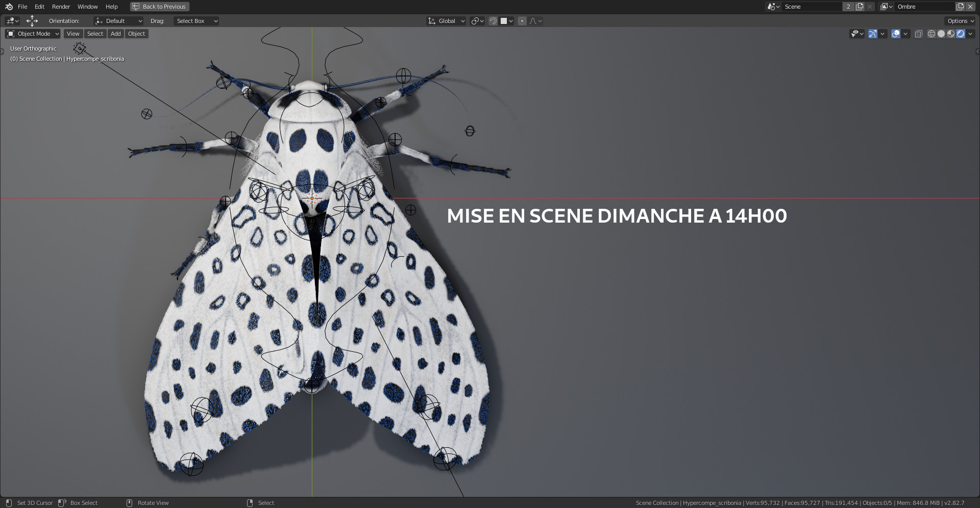Open the Global transform orientation dropdown
This screenshot has height=508, width=980.
[x=446, y=21]
